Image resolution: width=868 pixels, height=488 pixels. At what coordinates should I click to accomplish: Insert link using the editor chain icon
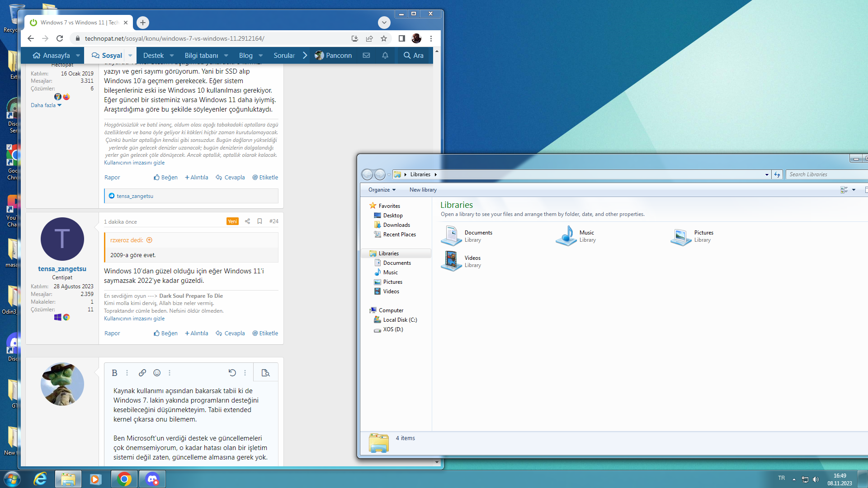click(142, 373)
